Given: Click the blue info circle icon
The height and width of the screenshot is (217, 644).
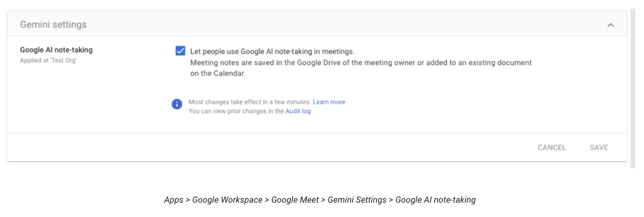Looking at the screenshot, I should coord(177,104).
